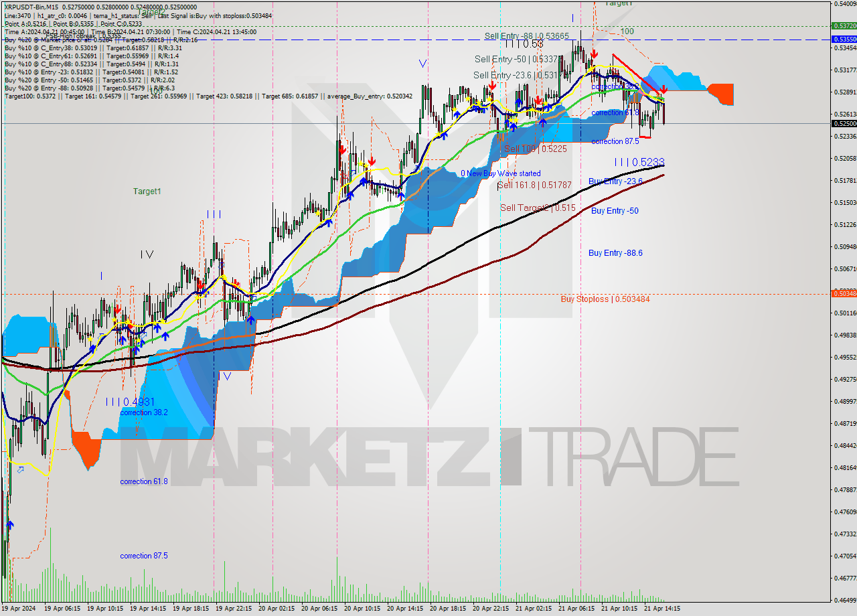Select the 'Buy %10 @ C_Entry88: 0.52334' row
The width and height of the screenshot is (857, 616).
pyautogui.click(x=91, y=64)
